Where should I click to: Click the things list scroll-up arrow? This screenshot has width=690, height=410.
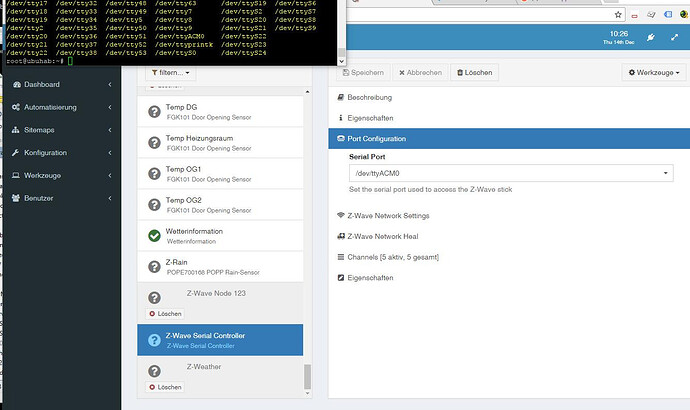[x=307, y=92]
